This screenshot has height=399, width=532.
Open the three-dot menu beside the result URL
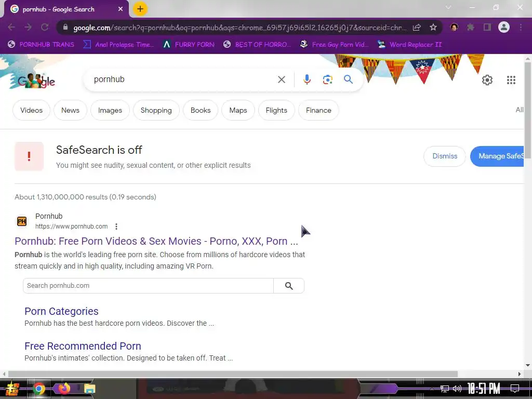(x=116, y=227)
